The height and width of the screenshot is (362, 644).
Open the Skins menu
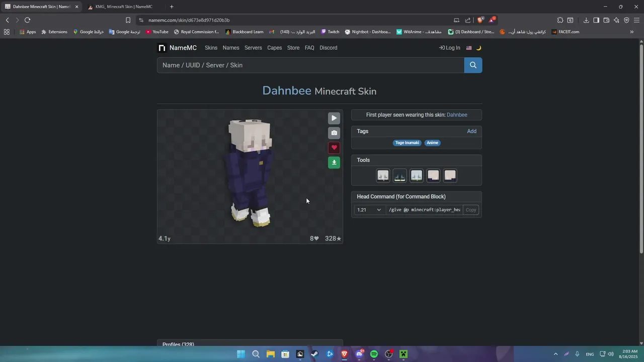(x=211, y=48)
